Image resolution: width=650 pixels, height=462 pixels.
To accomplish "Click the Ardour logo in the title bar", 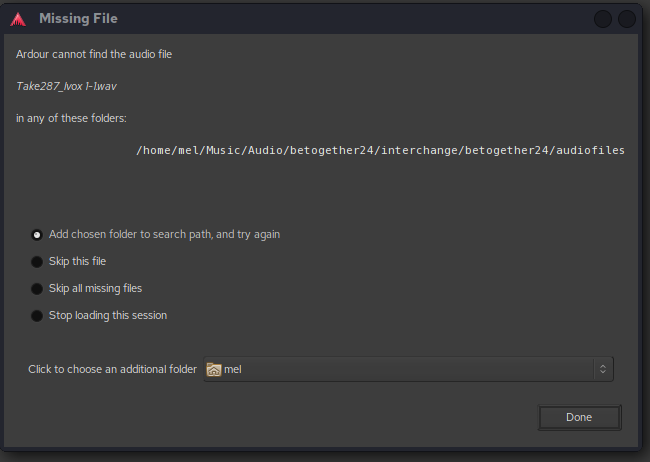I will click(x=18, y=19).
